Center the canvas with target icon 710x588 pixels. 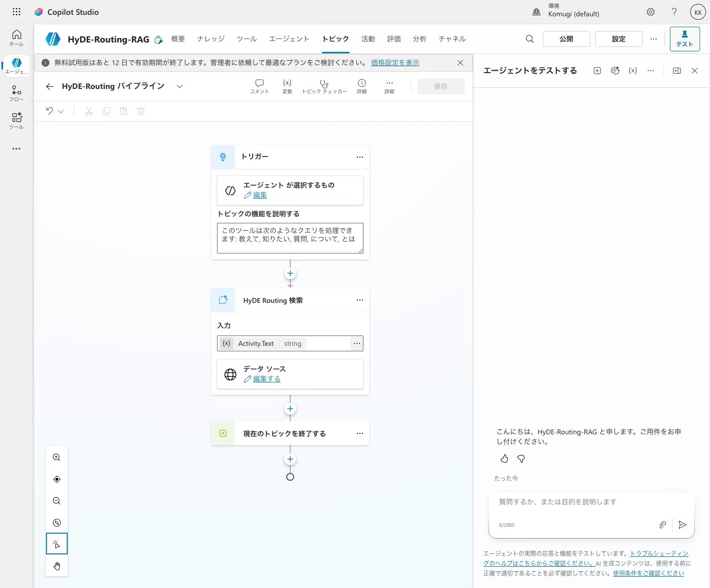pyautogui.click(x=57, y=479)
